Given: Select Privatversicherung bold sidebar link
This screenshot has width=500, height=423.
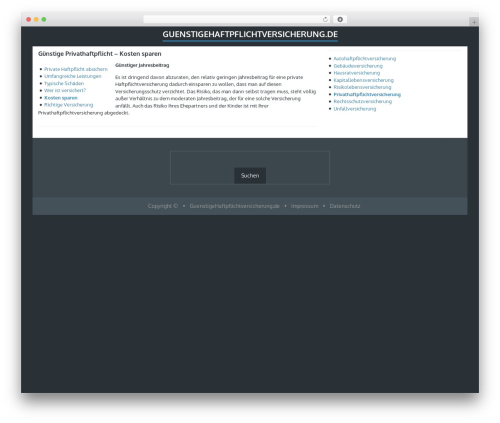Looking at the screenshot, I should 367,95.
